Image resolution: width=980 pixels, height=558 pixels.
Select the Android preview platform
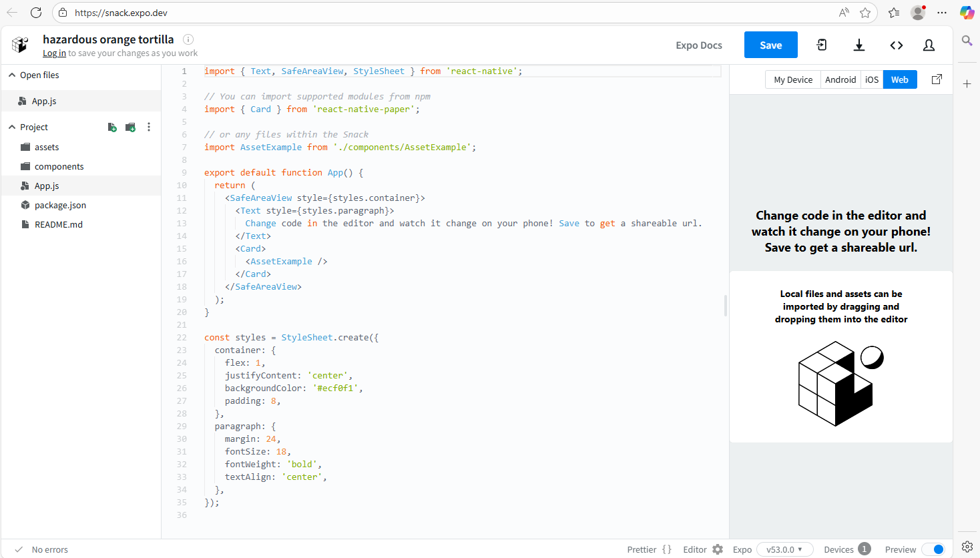pos(840,79)
